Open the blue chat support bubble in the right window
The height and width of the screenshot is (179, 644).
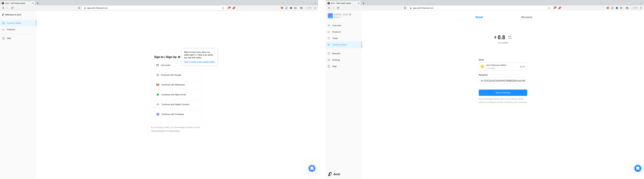[x=637, y=168]
